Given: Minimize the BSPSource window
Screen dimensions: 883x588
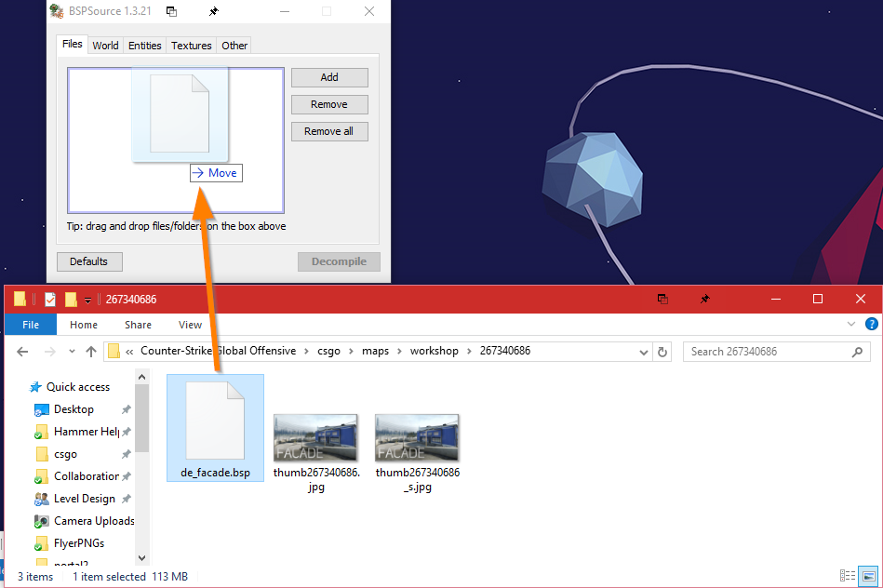Looking at the screenshot, I should 285,11.
